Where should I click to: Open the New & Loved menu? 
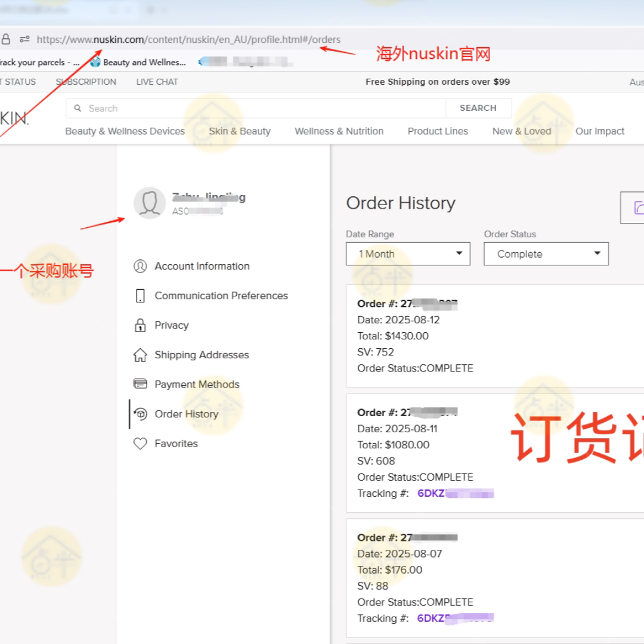(x=522, y=131)
